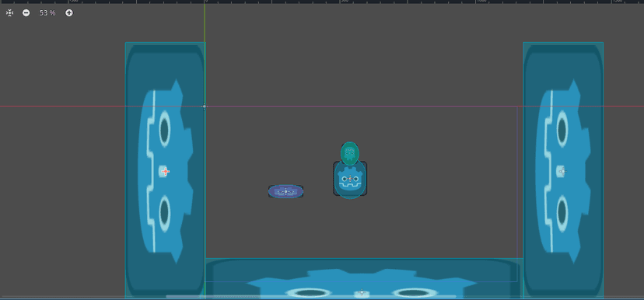
Task: Click the top ruler at the 0 mark
Action: [x=206, y=2]
